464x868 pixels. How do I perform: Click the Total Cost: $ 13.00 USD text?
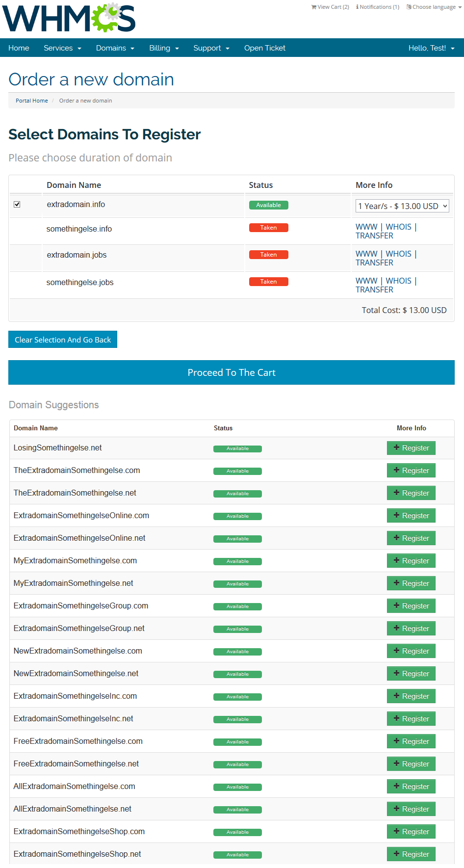tap(404, 310)
